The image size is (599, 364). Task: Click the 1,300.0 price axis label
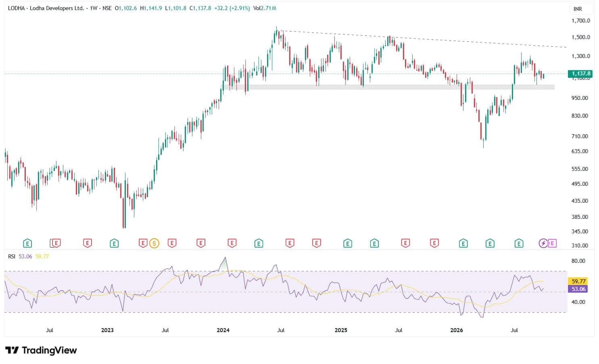580,56
